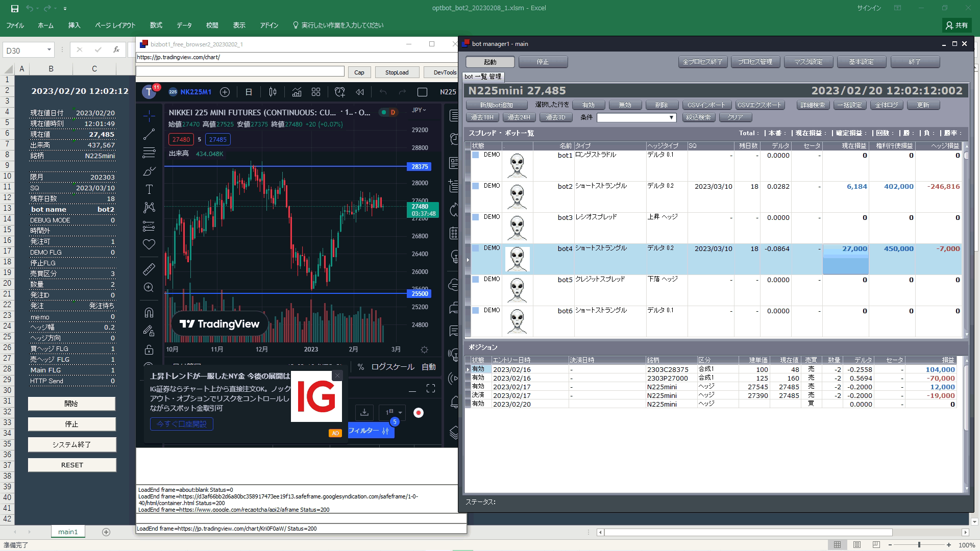Open the 条件 dropdown in bot manager
980x551 pixels.
pos(671,118)
